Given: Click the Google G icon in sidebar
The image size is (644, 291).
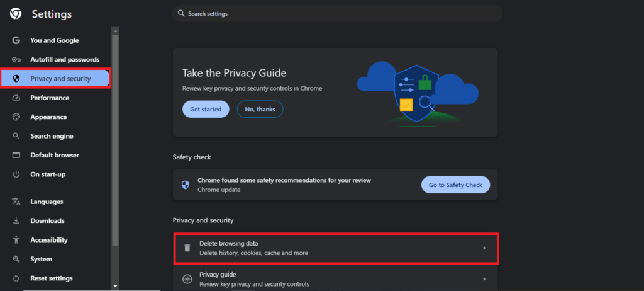Looking at the screenshot, I should [16, 40].
